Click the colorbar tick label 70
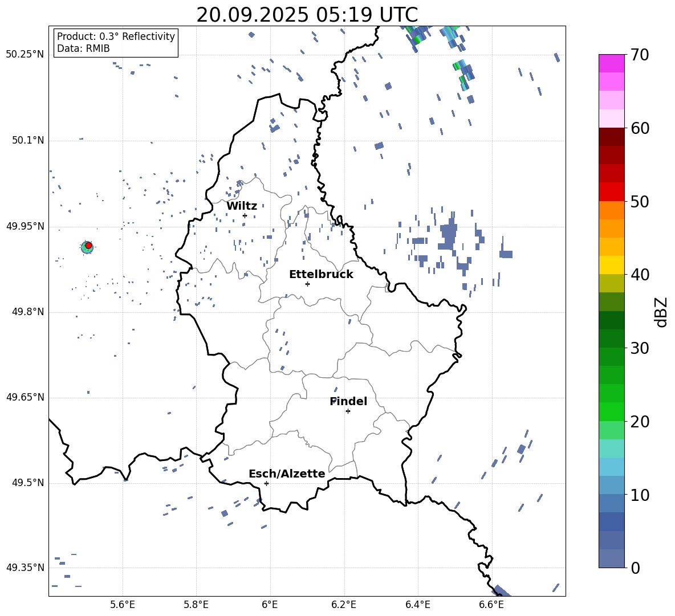 (x=640, y=55)
